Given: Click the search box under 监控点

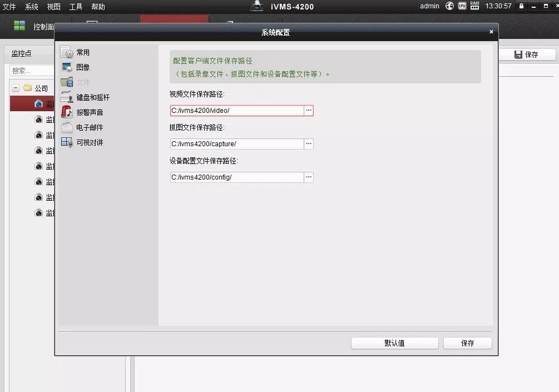Looking at the screenshot, I should (32, 71).
